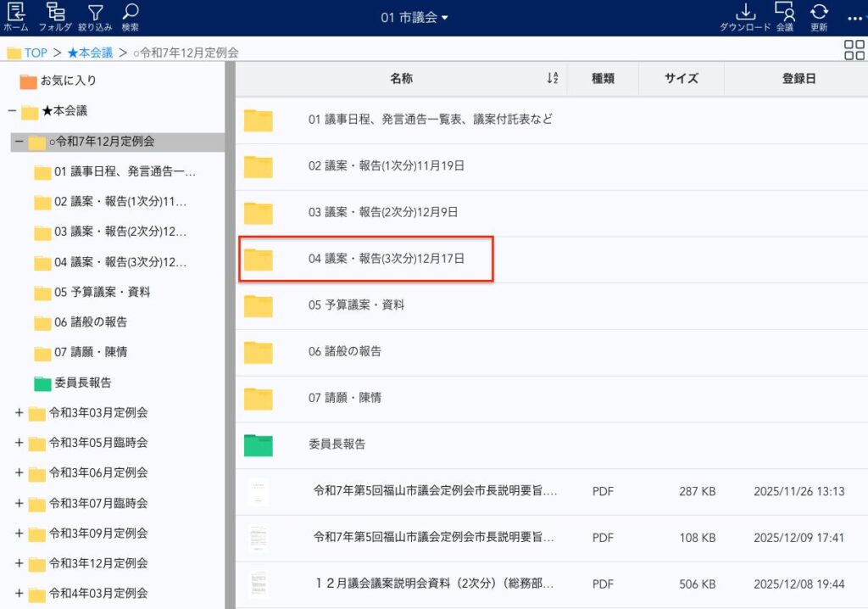Open the Meeting icon in toolbar
This screenshot has width=868, height=609.
tap(784, 13)
